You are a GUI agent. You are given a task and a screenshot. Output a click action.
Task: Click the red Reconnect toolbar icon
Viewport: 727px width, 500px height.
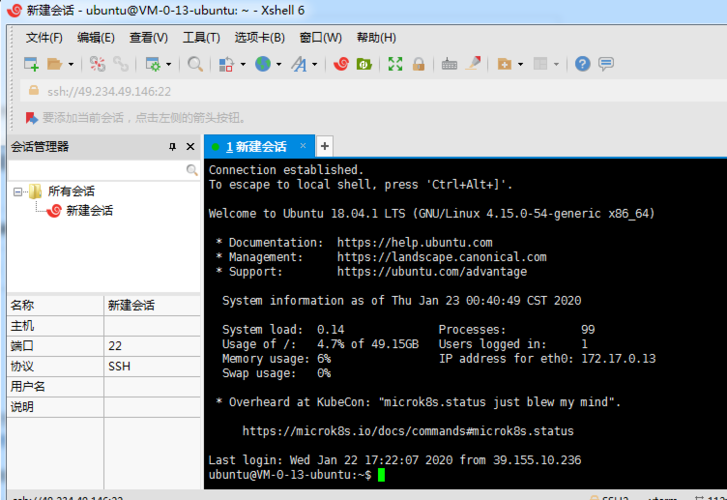(97, 64)
